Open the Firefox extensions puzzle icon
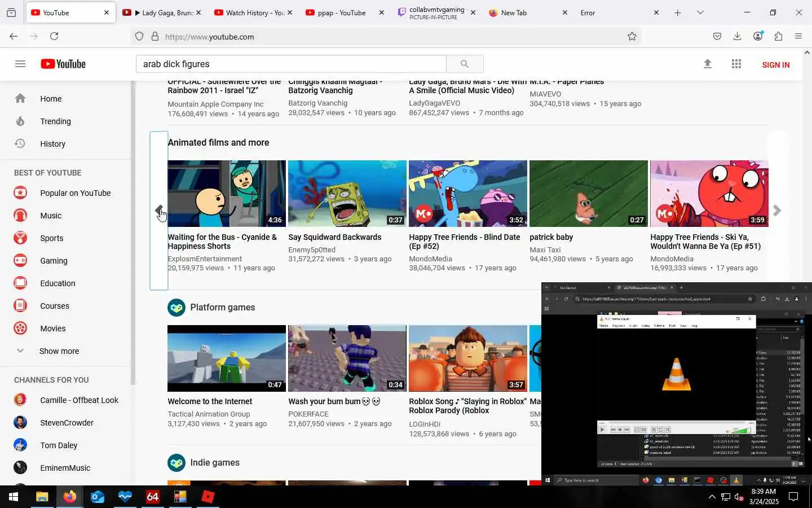The image size is (812, 508). pyautogui.click(x=778, y=37)
